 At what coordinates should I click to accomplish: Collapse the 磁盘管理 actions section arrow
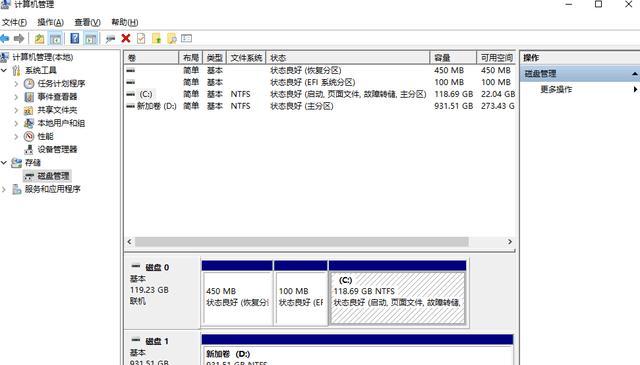click(635, 74)
